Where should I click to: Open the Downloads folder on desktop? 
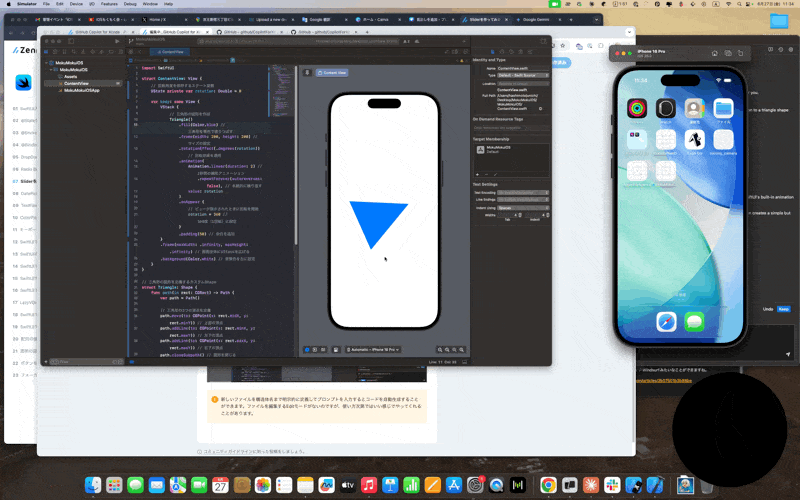coord(779,21)
